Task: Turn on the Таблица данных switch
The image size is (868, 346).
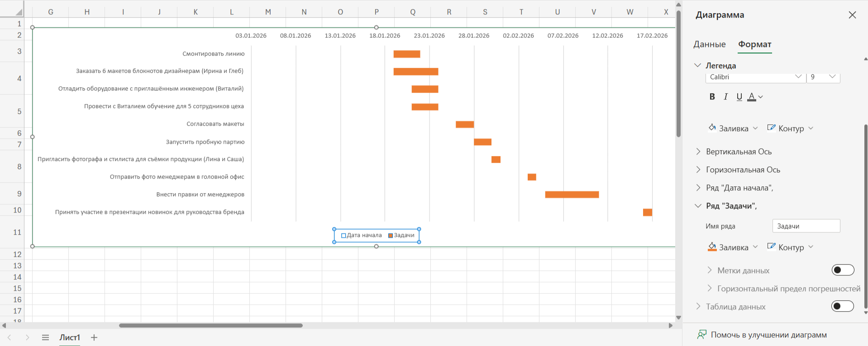Action: tap(842, 306)
